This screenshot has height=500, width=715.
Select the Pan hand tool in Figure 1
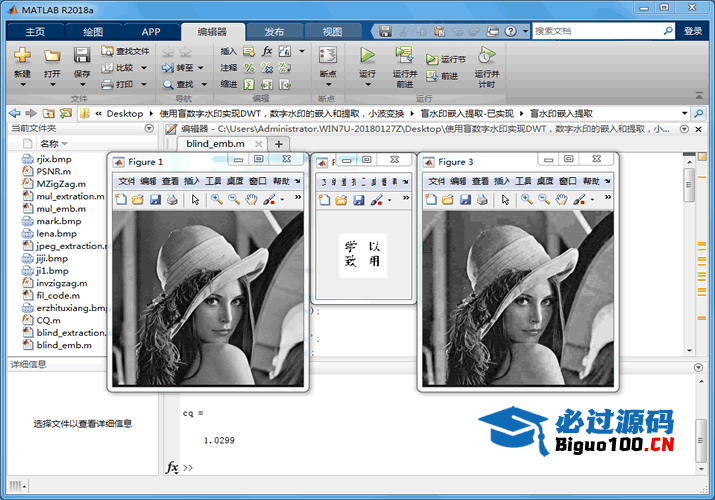251,200
